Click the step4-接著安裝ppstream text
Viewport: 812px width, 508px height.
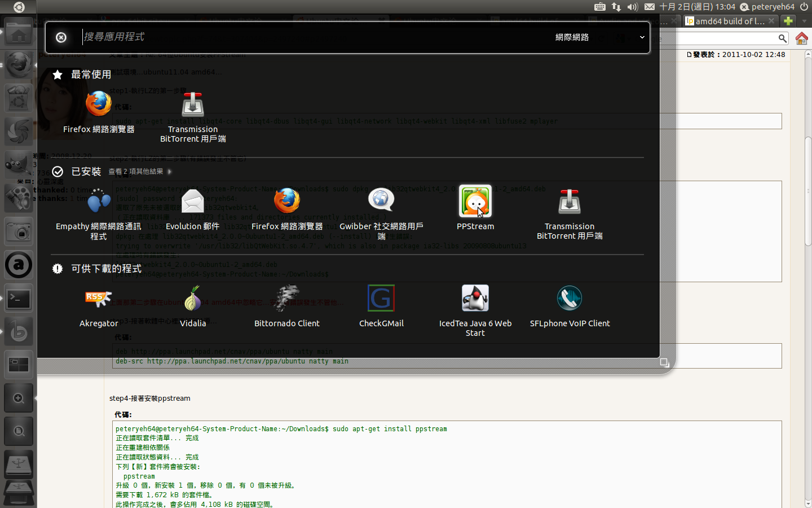150,398
